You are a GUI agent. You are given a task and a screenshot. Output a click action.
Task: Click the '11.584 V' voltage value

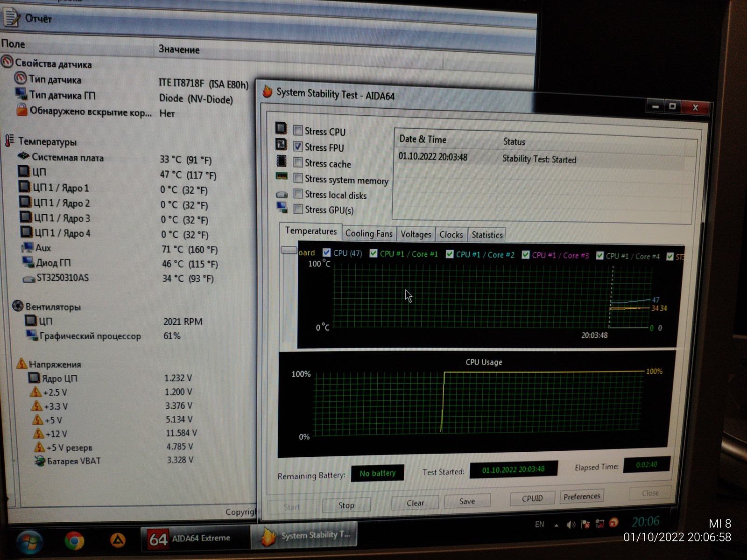tap(181, 433)
